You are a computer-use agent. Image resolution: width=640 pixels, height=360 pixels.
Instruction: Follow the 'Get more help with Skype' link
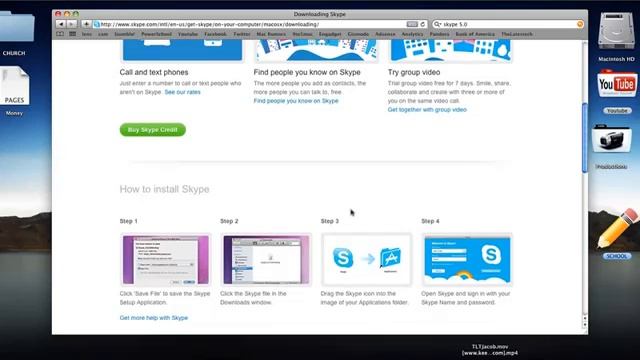[x=153, y=318]
